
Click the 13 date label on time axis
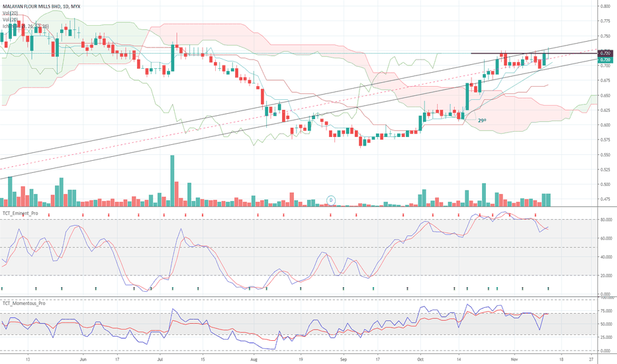(x=28, y=359)
